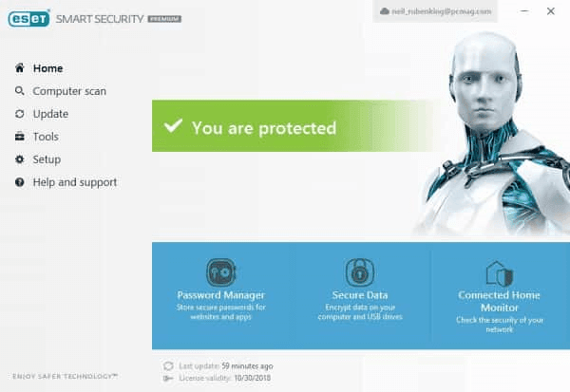Open the Password Manager vault icon
Screen dimensions: 570x392
tap(221, 272)
